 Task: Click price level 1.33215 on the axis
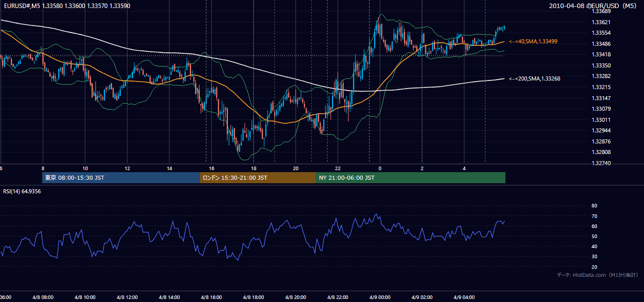(601, 87)
